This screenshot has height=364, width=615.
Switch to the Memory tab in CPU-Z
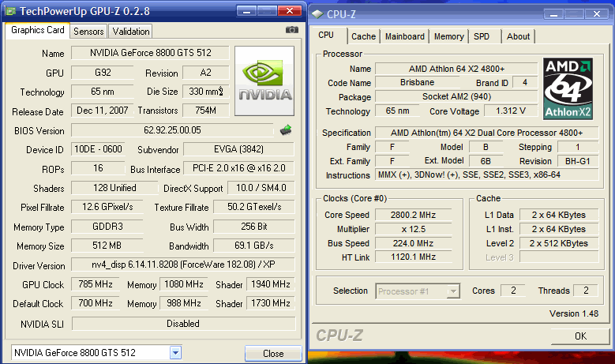click(x=449, y=36)
